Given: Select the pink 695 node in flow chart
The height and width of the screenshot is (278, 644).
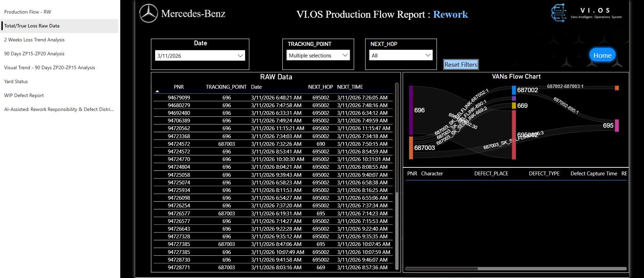Looking at the screenshot, I should coord(617,126).
